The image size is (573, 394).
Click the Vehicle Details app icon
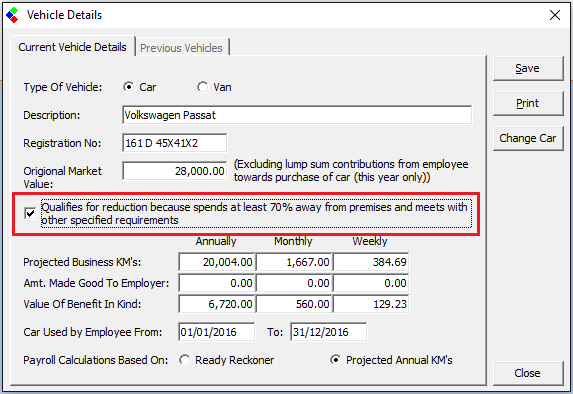pos(12,15)
